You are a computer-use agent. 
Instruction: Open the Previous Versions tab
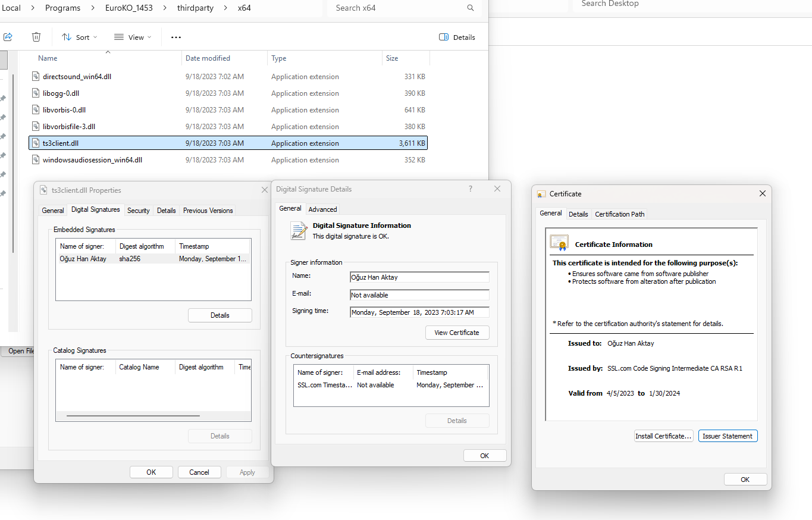208,210
